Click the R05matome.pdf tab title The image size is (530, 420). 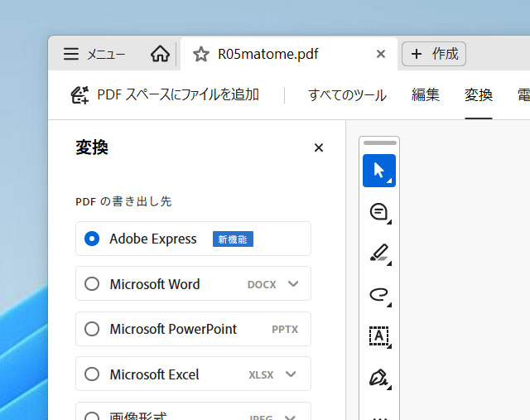click(x=268, y=54)
